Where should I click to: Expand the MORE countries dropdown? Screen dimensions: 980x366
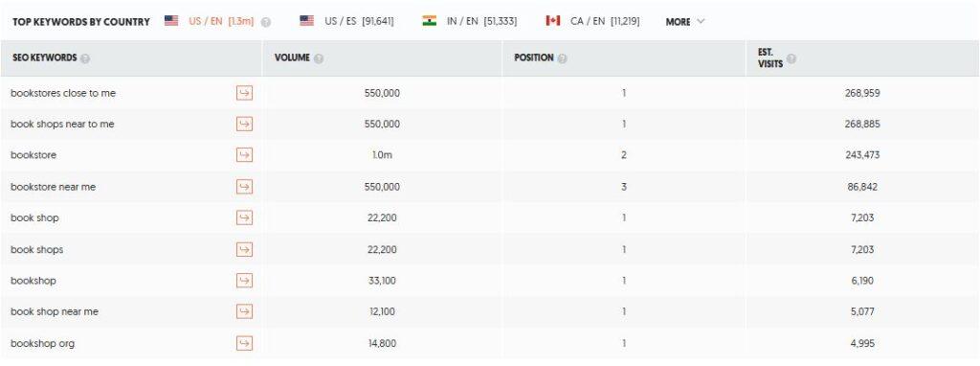point(685,22)
